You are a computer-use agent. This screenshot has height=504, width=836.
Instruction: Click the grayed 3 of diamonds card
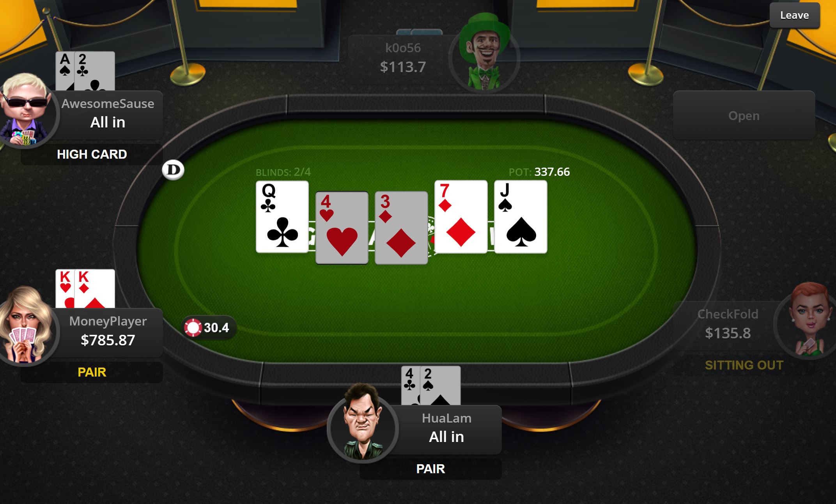point(401,228)
